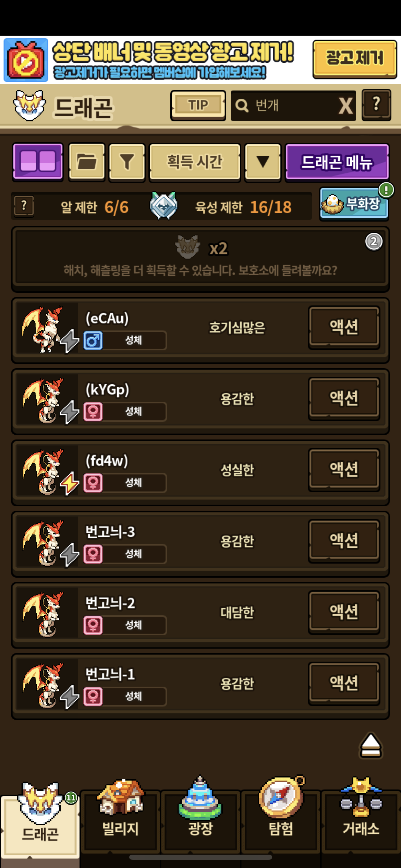Click the question mark help icon beside search
Image resolution: width=401 pixels, height=868 pixels.
pos(376,105)
